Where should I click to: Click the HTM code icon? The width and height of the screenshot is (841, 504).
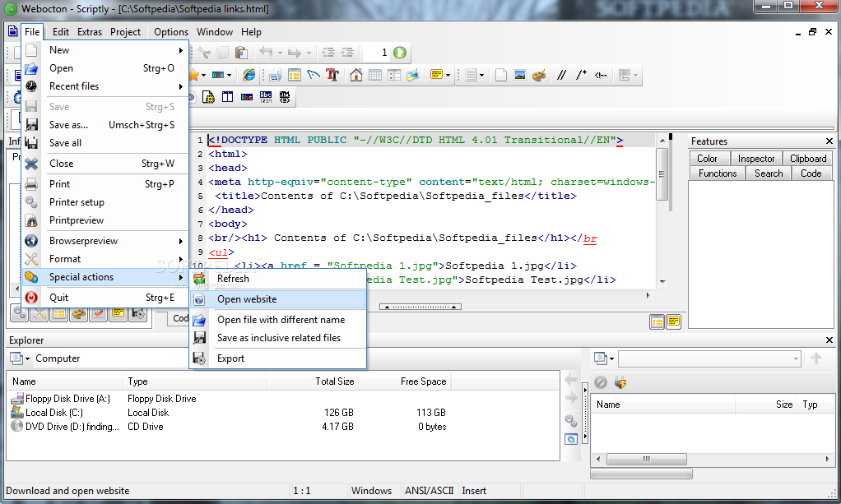[285, 97]
